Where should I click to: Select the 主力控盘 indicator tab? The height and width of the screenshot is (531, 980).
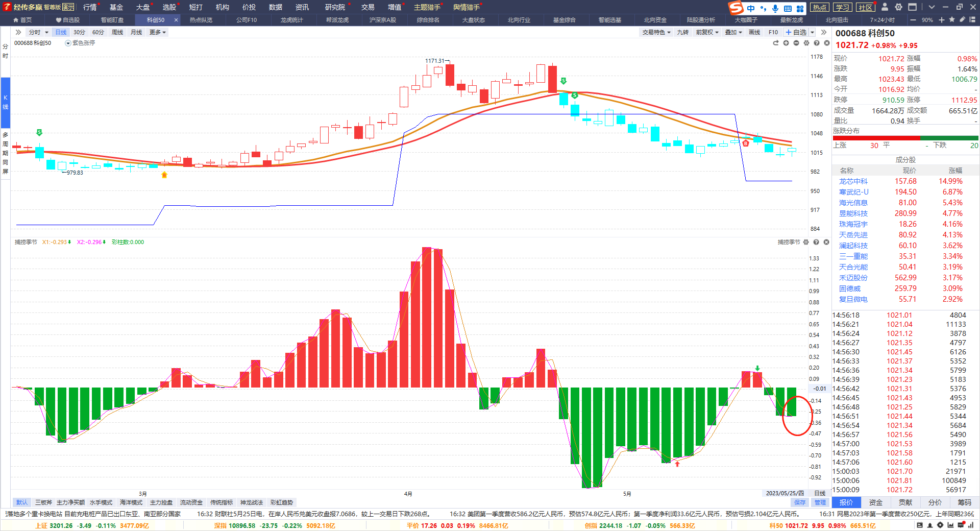point(161,502)
